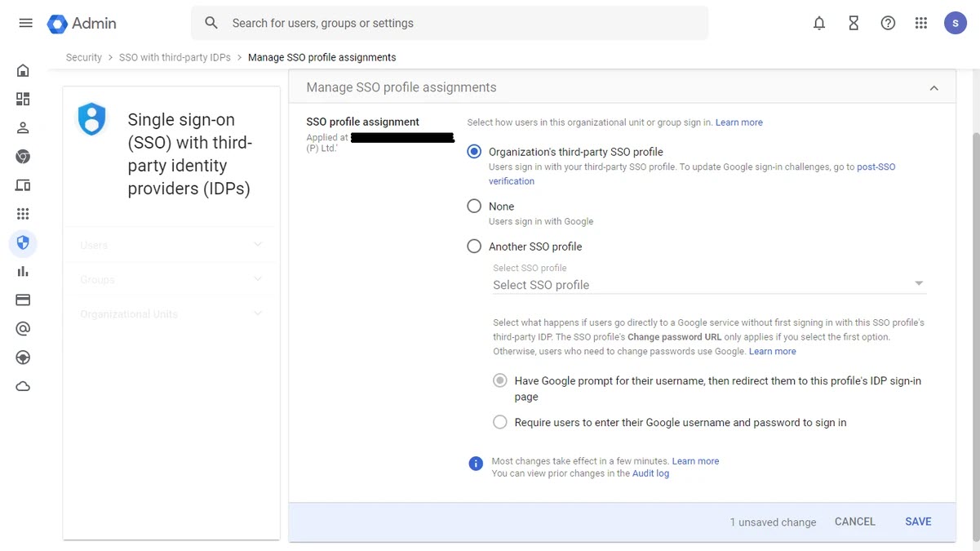Open the hourglass tasks icon
980x551 pixels.
[854, 23]
